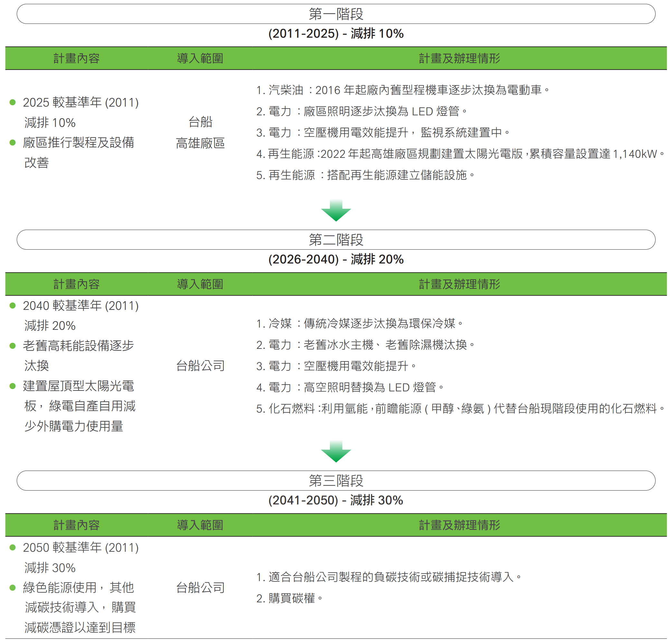Image resolution: width=672 pixels, height=641 pixels.
Task: Click the (2026-2040) - 減排 20% heading
Action: point(336,259)
